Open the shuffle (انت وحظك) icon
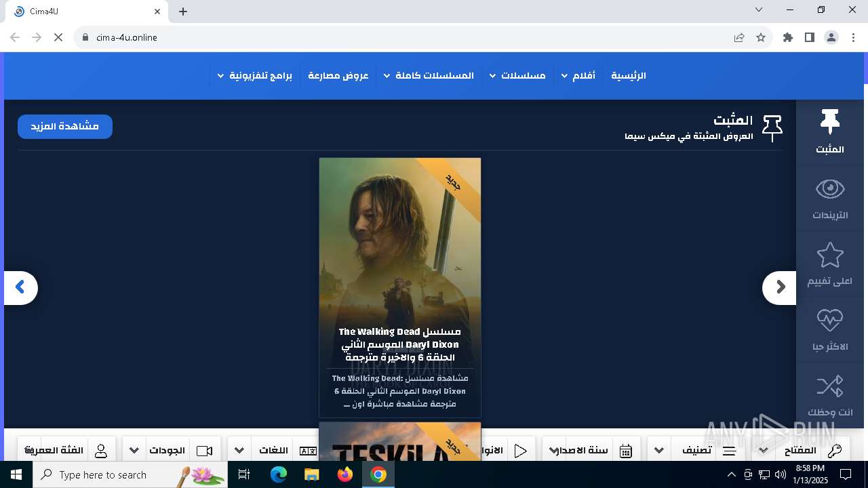The width and height of the screenshot is (868, 488). [829, 386]
